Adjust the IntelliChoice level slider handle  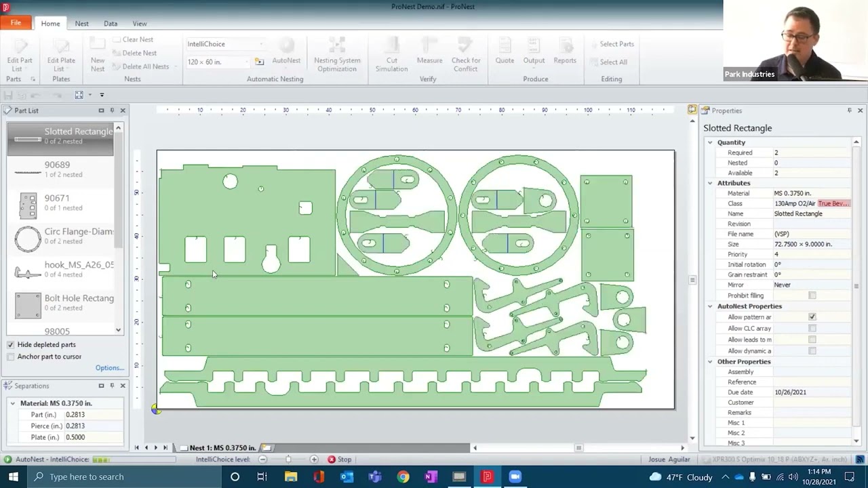[x=288, y=460]
